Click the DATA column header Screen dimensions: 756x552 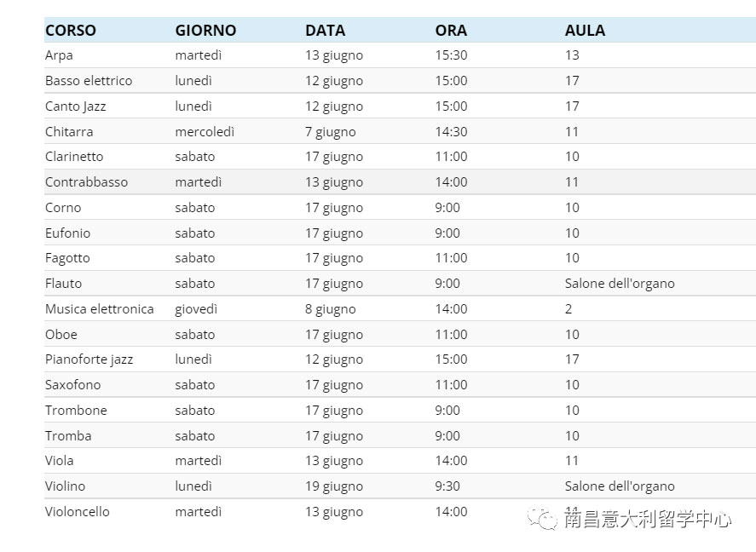pyautogui.click(x=325, y=31)
